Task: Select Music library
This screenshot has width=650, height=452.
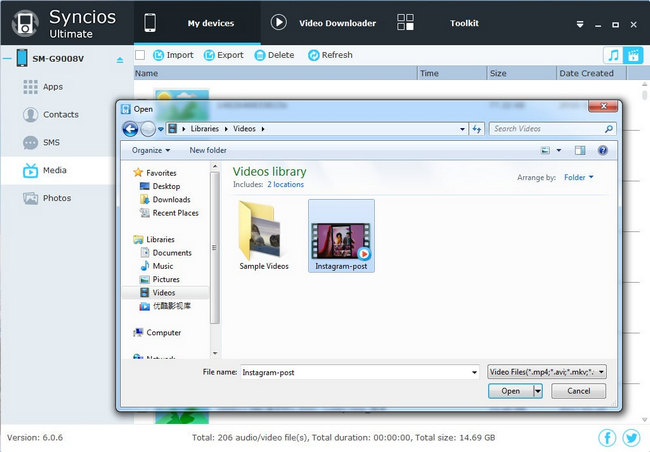Action: [162, 266]
